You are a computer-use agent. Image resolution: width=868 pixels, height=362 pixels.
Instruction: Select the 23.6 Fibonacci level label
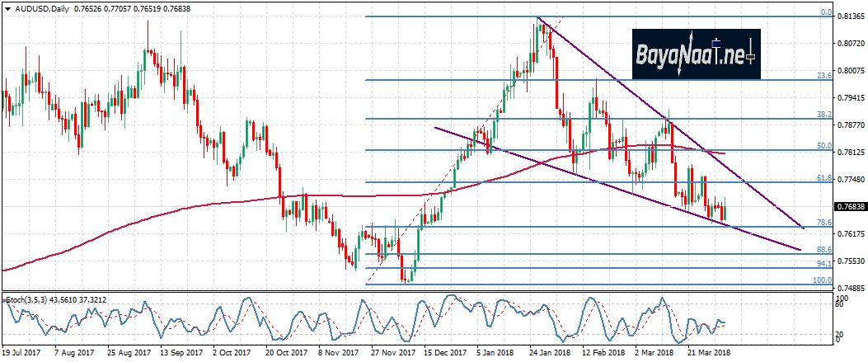(x=821, y=75)
